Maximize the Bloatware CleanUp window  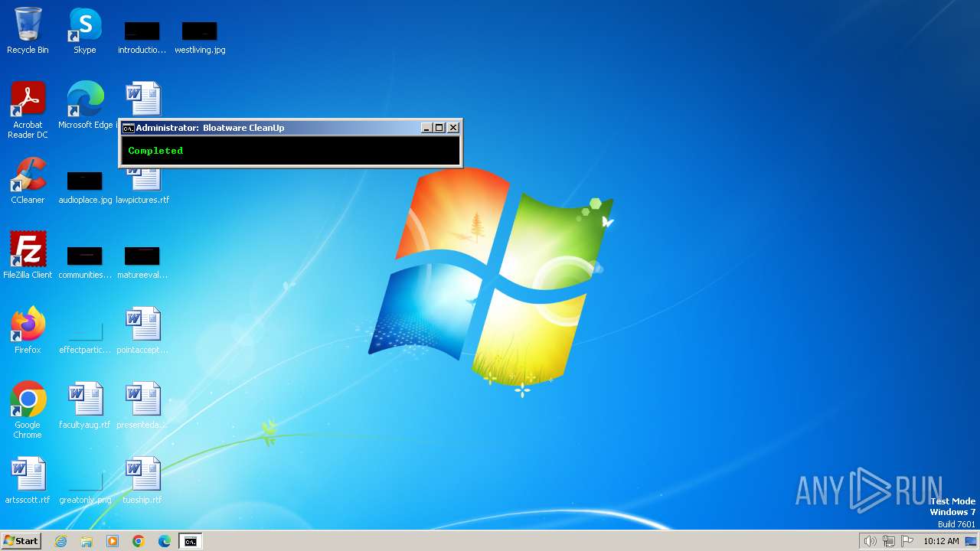pyautogui.click(x=439, y=128)
